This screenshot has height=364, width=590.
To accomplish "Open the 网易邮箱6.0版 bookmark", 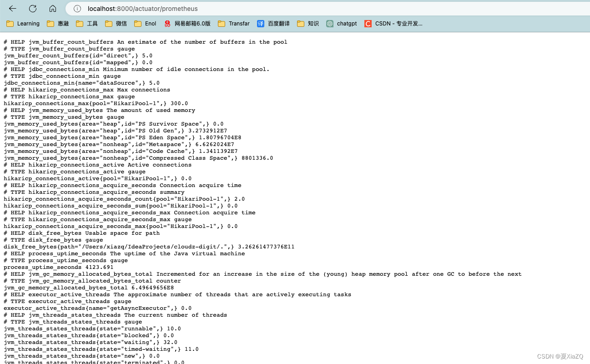I will 187,24.
